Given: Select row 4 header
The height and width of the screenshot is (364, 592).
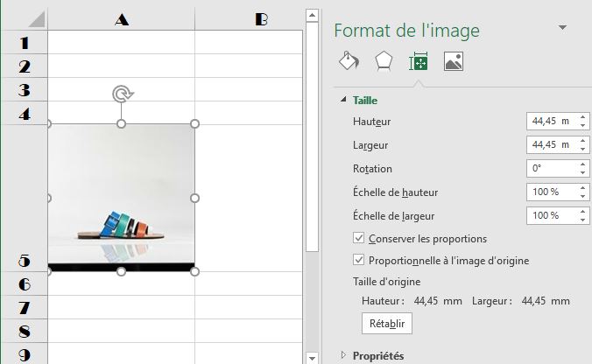Looking at the screenshot, I should (25, 113).
